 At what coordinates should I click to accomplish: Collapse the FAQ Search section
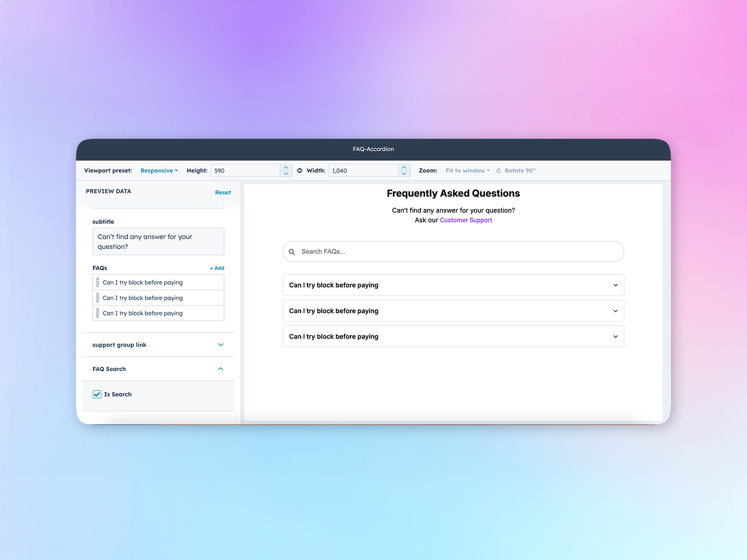pyautogui.click(x=220, y=368)
